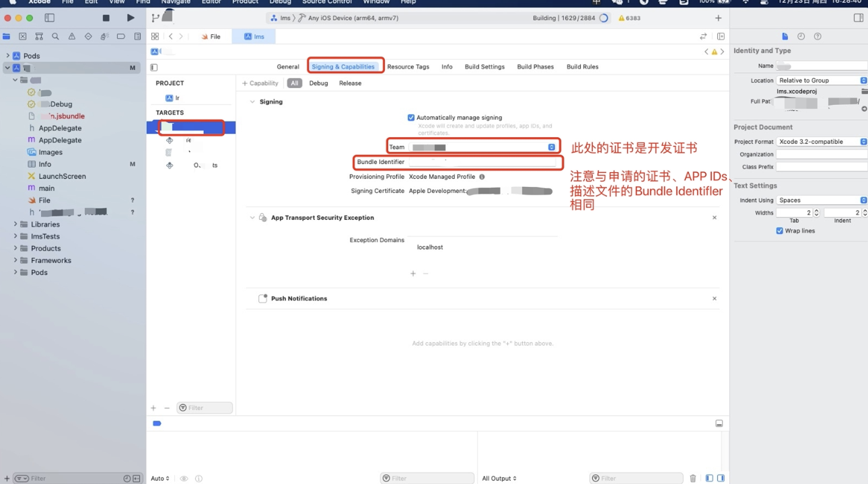Click the Bundle Identifier field

click(x=482, y=162)
